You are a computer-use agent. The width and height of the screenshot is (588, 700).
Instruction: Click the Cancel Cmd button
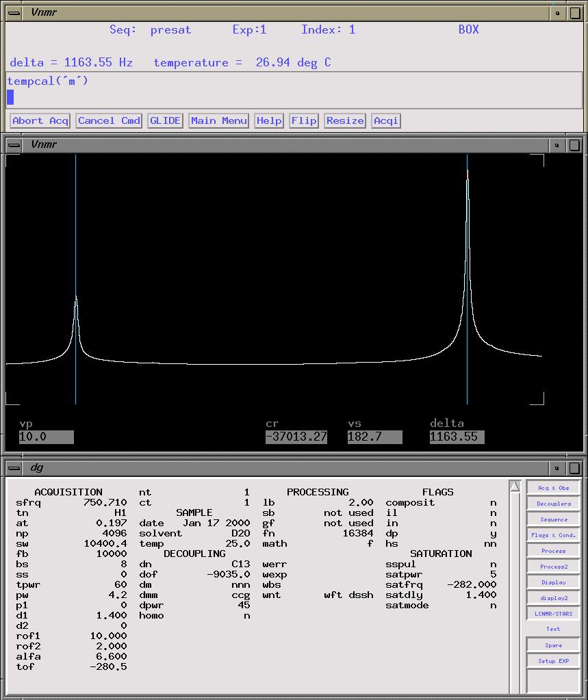coord(109,120)
